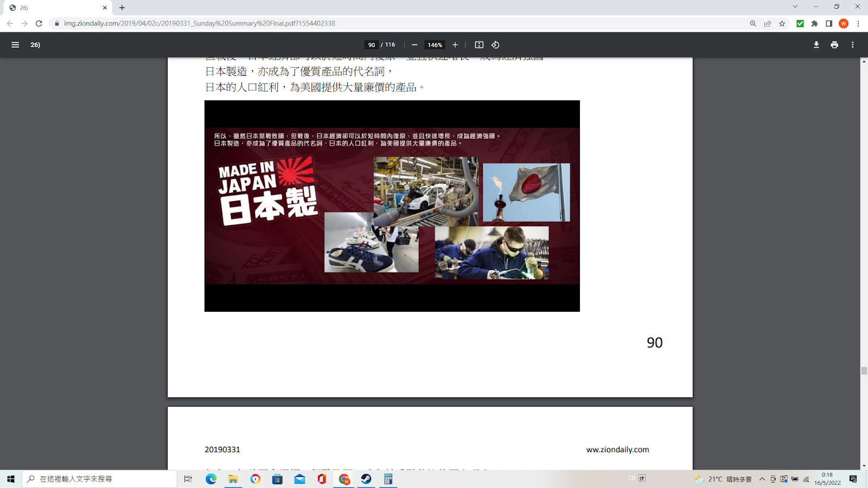
Task: Click the scrollbar down arrow
Action: coord(864,466)
